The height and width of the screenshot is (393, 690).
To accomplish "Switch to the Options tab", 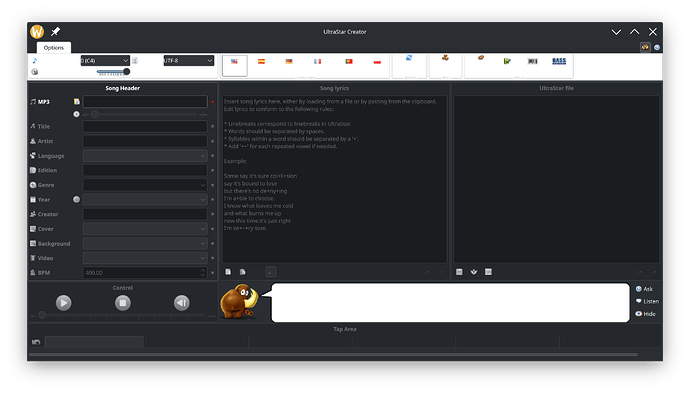I will (54, 48).
